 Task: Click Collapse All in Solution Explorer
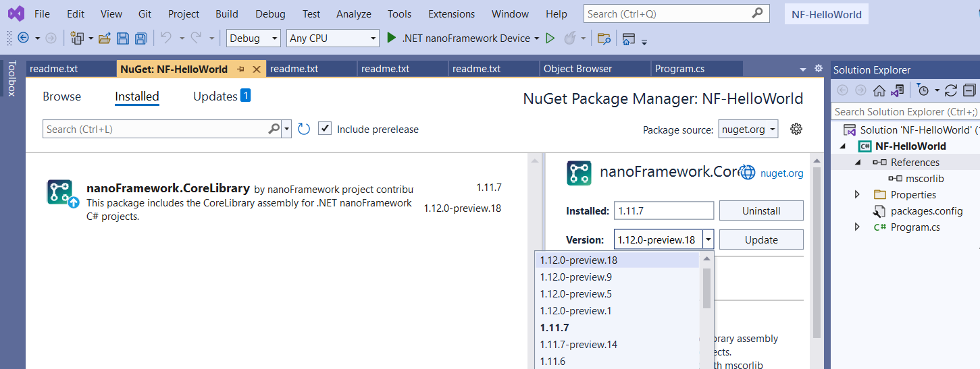pos(969,90)
